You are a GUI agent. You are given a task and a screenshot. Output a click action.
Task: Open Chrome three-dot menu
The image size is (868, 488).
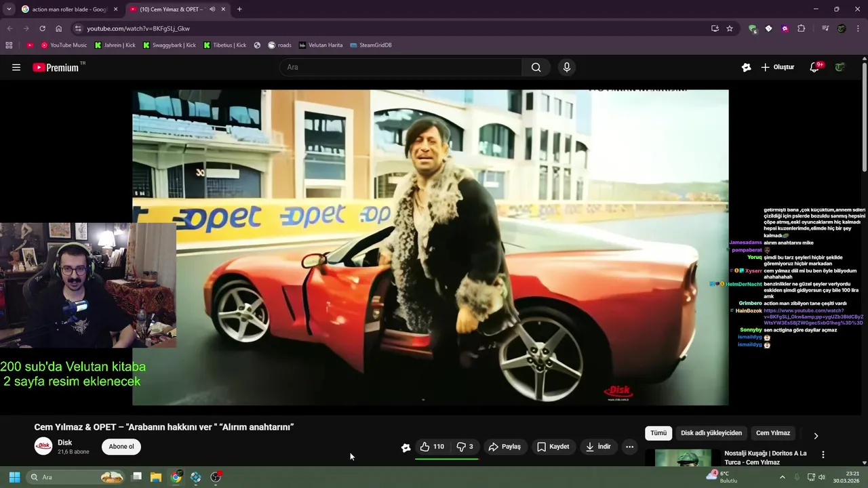[x=859, y=28]
